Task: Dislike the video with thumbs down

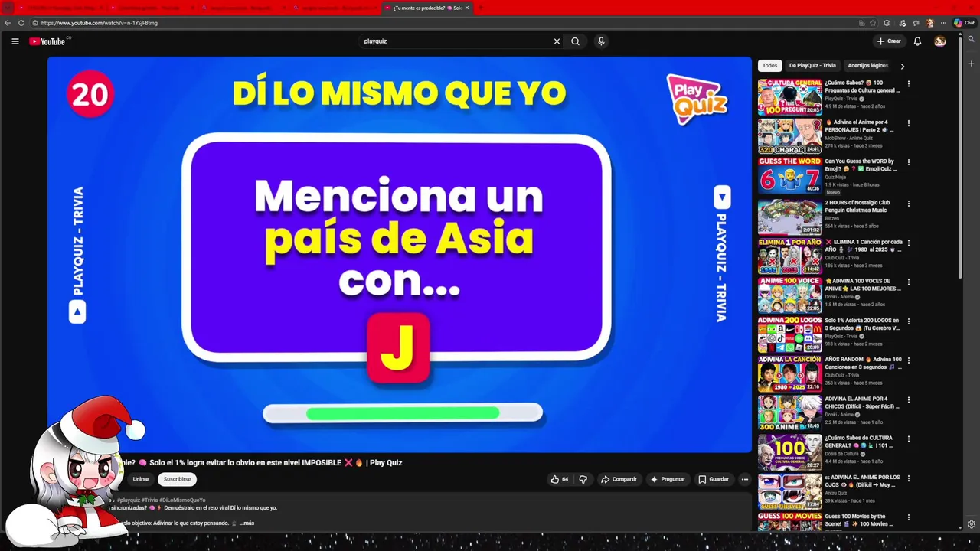Action: (583, 479)
